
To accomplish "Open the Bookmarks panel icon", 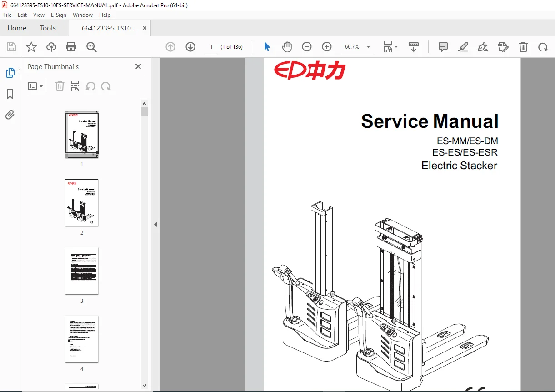I will 10,94.
